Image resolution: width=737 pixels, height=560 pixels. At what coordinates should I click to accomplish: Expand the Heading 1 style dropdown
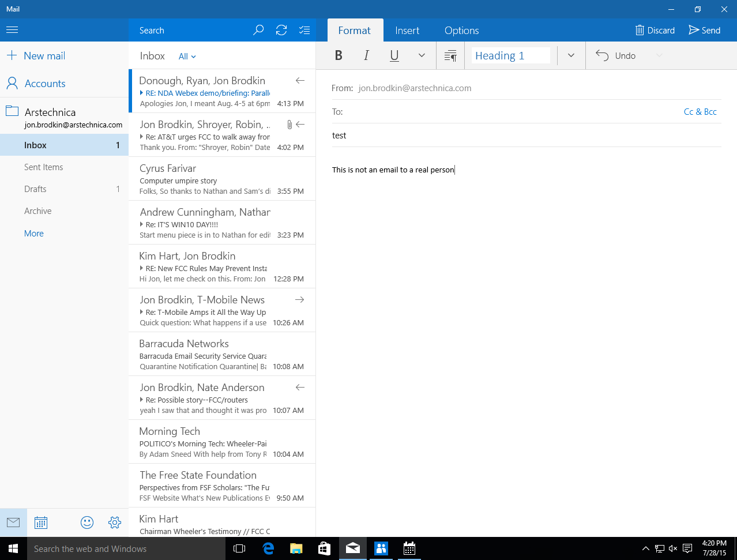pyautogui.click(x=570, y=55)
